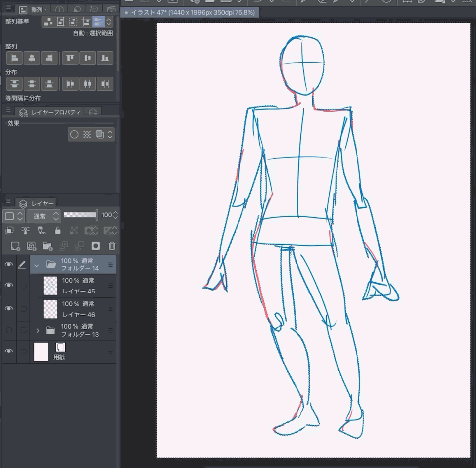Align objects to horizontal center
The image size is (476, 468).
(32, 58)
